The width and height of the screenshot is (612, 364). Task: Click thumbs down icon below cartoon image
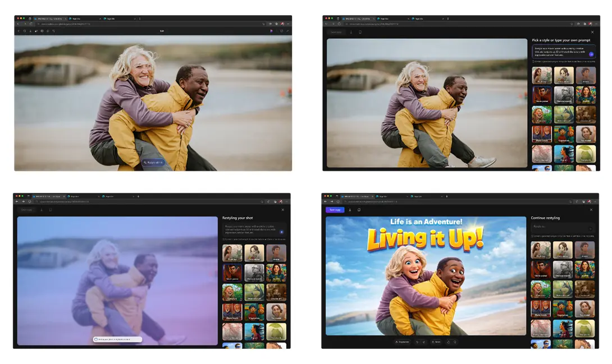(x=455, y=342)
